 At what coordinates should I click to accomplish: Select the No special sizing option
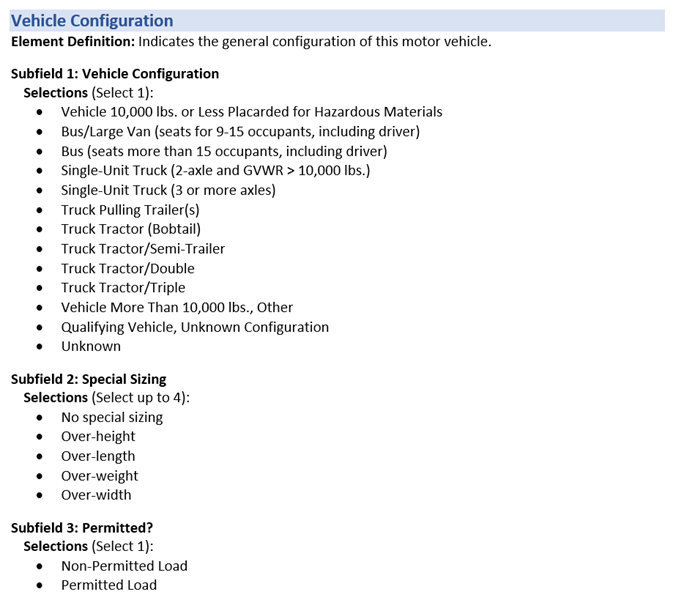(112, 417)
